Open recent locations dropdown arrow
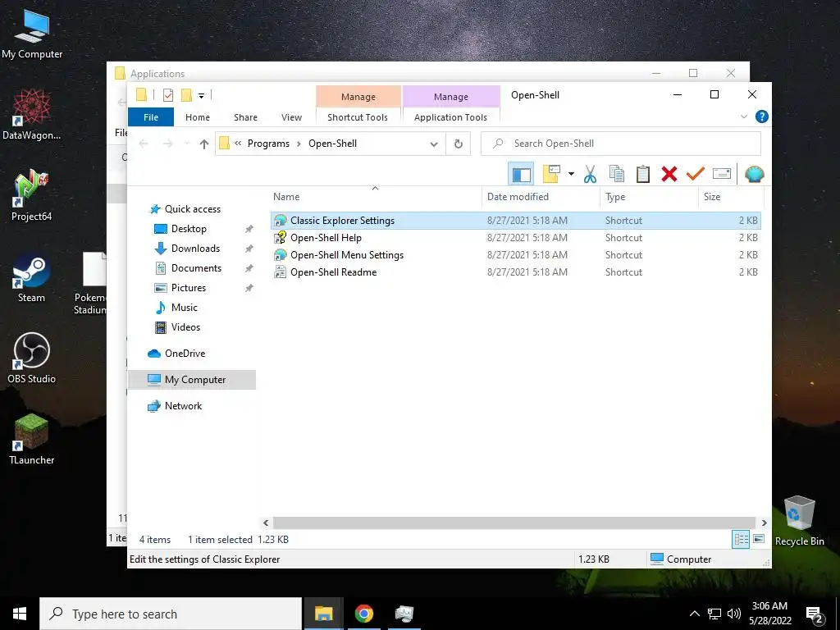Viewport: 840px width, 630px height. (187, 144)
